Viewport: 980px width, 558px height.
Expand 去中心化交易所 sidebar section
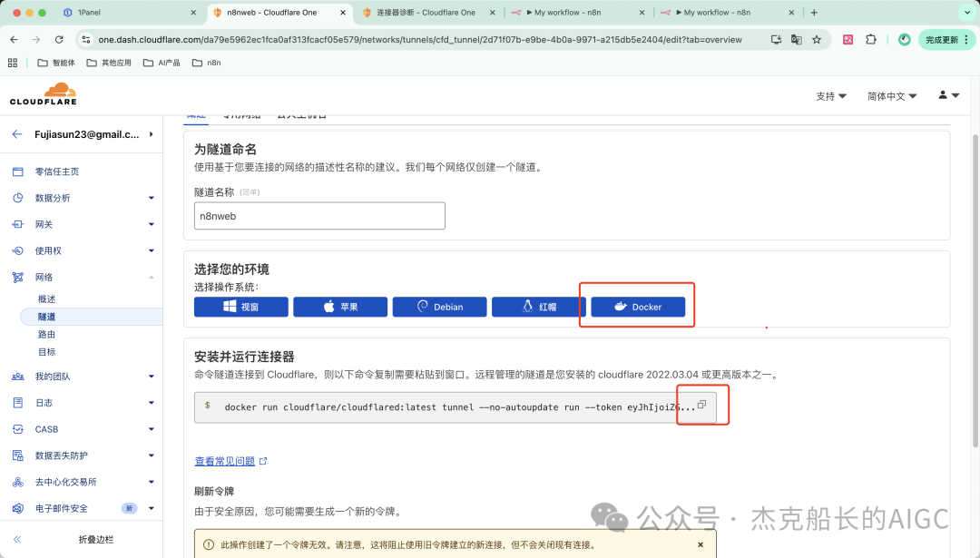click(82, 482)
